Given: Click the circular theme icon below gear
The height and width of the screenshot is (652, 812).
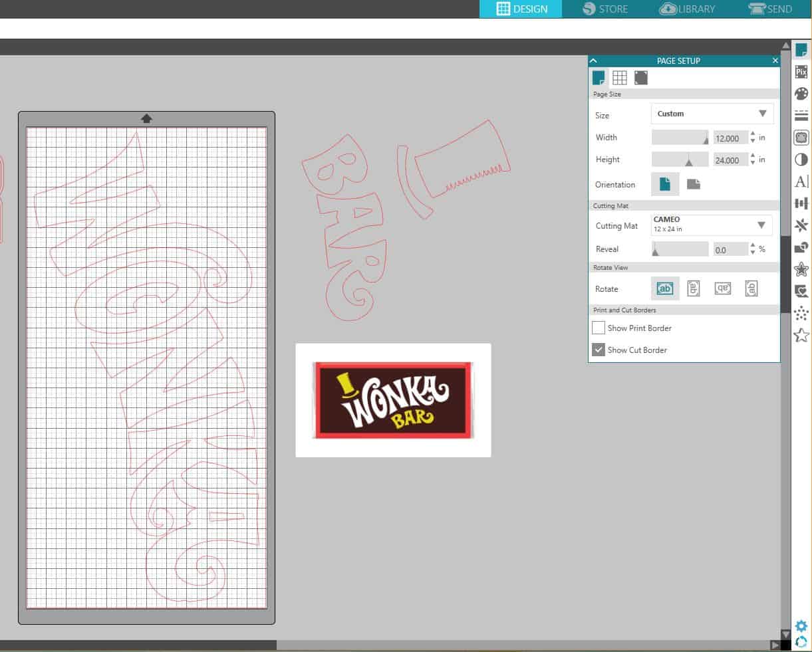Looking at the screenshot, I should pos(801,642).
